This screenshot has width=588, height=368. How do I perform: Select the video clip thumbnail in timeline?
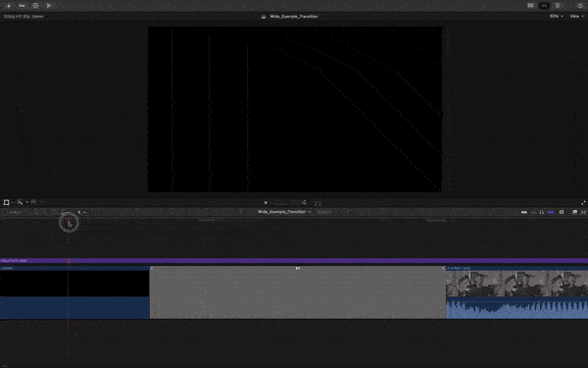517,284
